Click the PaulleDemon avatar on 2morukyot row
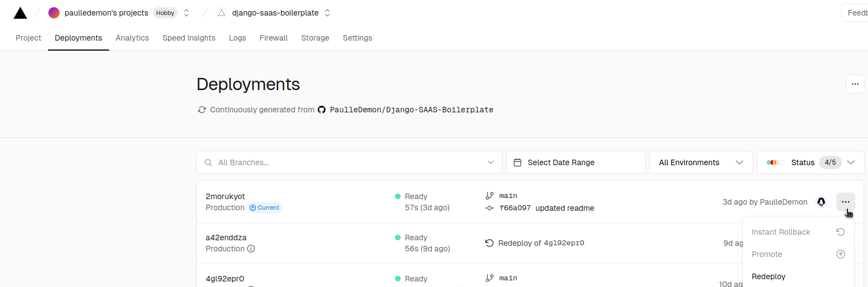The image size is (868, 287). 821,202
